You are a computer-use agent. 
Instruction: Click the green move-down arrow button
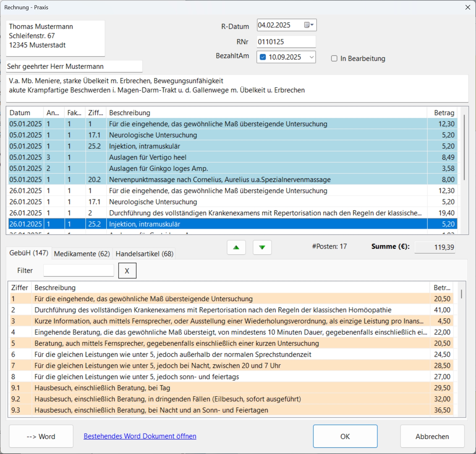pyautogui.click(x=262, y=247)
